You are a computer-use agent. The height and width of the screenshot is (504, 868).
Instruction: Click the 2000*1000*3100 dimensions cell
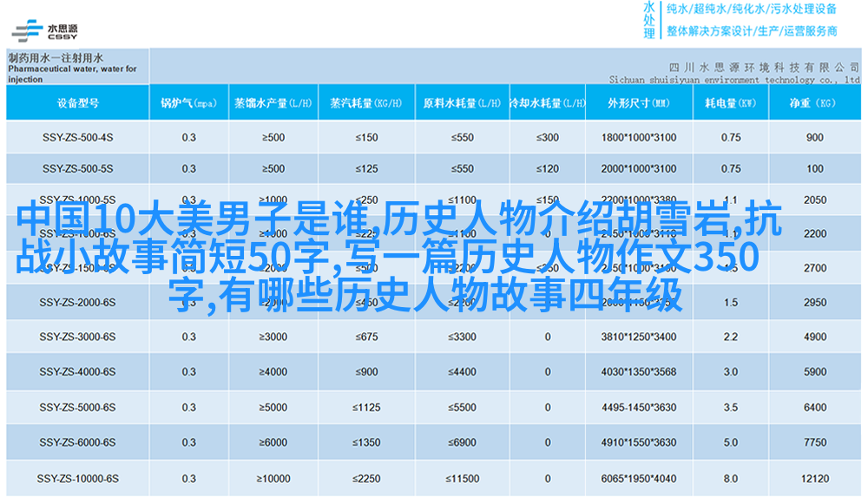(x=639, y=169)
